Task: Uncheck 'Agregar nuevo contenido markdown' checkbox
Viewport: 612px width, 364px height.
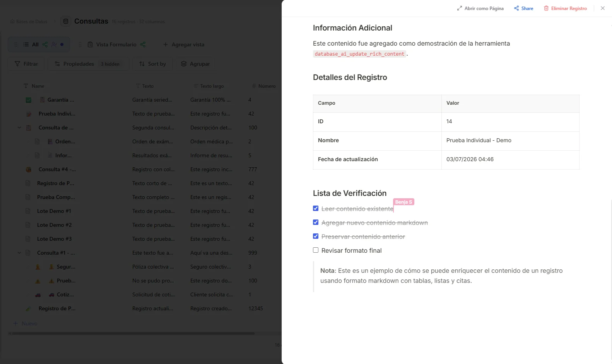Action: 316,222
